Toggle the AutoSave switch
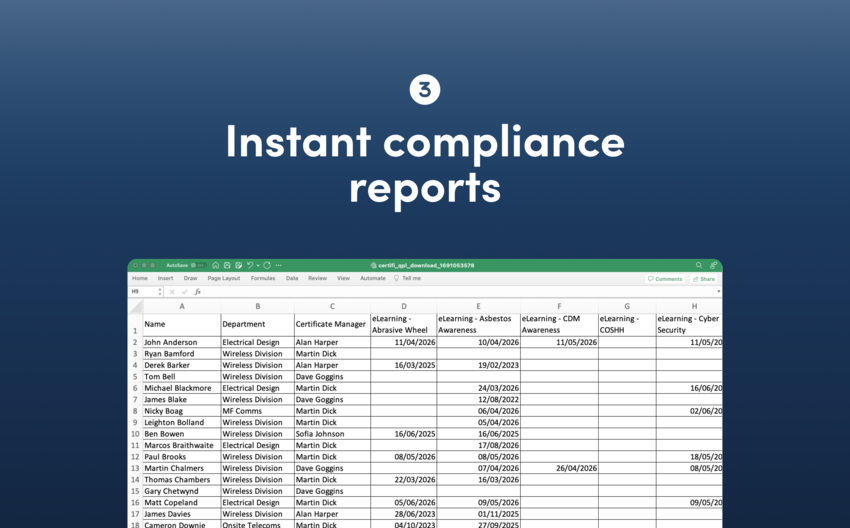 198,266
